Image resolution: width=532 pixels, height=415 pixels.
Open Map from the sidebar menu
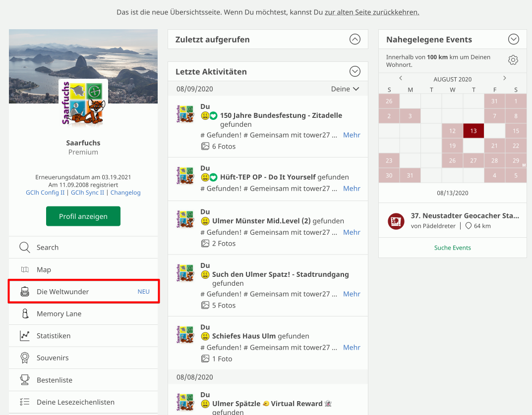83,270
